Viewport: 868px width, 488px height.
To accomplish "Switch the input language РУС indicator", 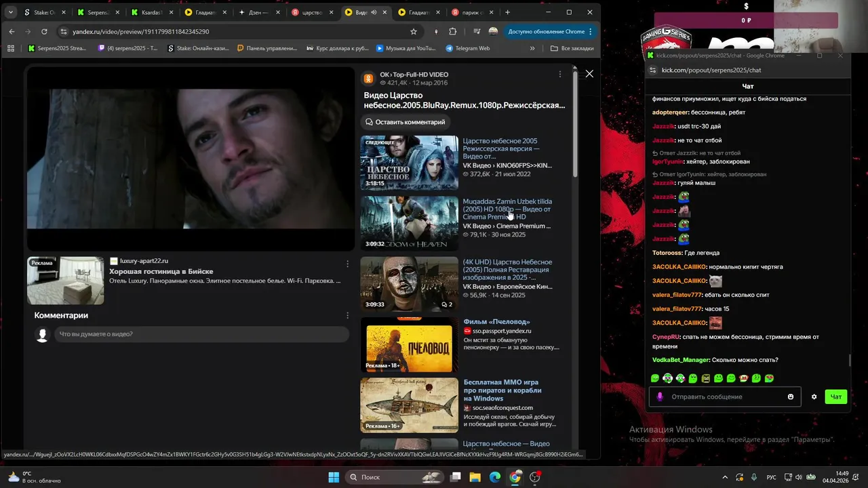I will 771,477.
